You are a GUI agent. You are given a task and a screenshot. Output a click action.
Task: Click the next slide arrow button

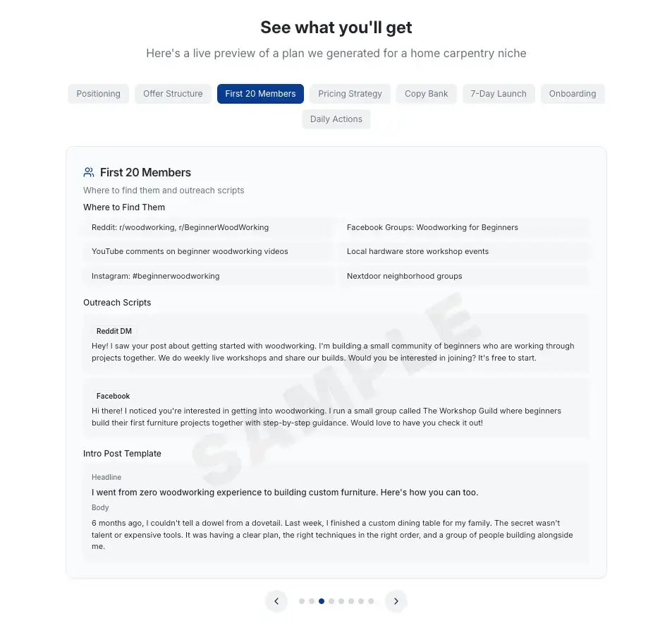pos(396,601)
